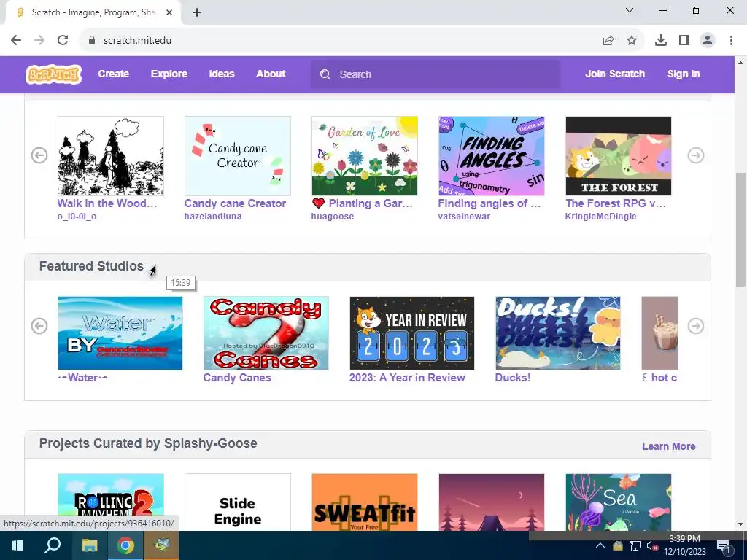Open Chrome downloads icon
The image size is (747, 560).
661,41
